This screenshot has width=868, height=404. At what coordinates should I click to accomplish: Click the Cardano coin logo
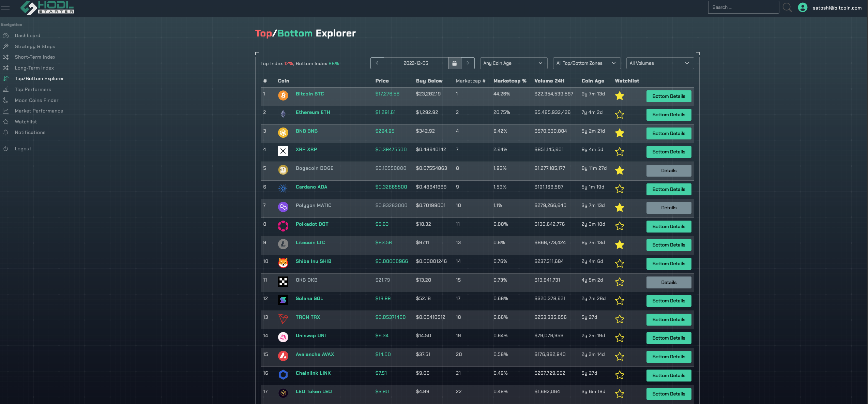tap(283, 189)
